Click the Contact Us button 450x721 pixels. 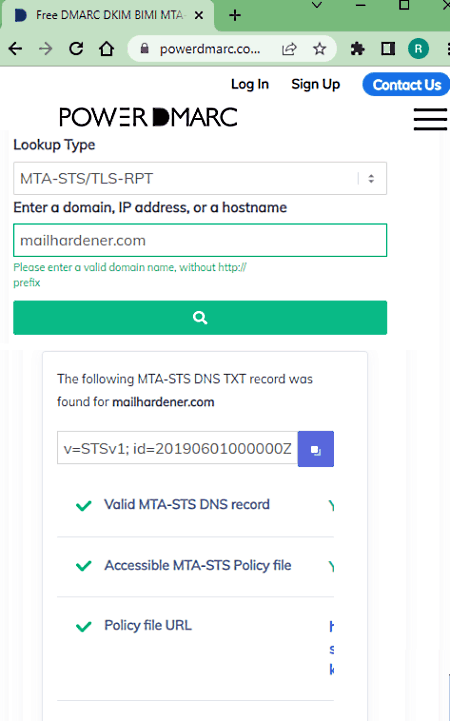[x=407, y=85]
